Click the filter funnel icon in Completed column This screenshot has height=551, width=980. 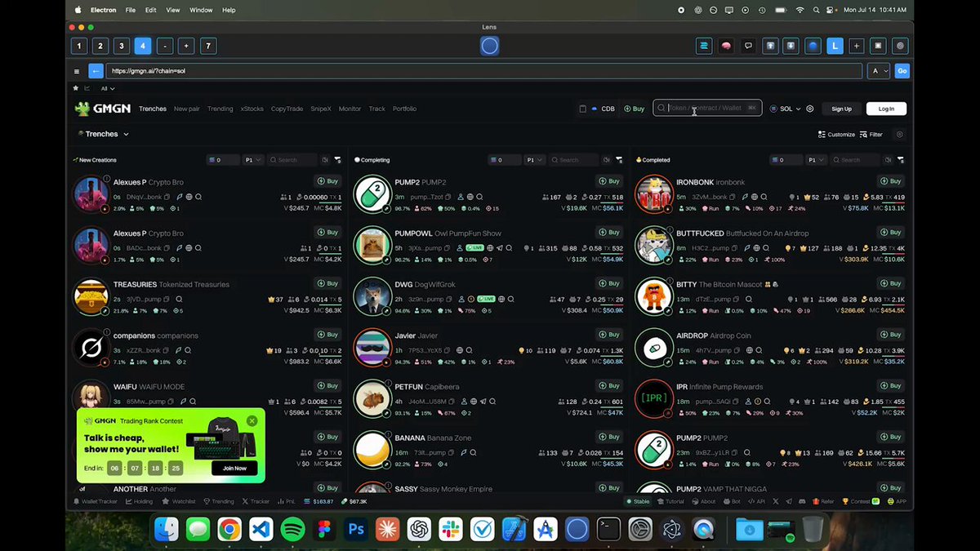pos(900,160)
